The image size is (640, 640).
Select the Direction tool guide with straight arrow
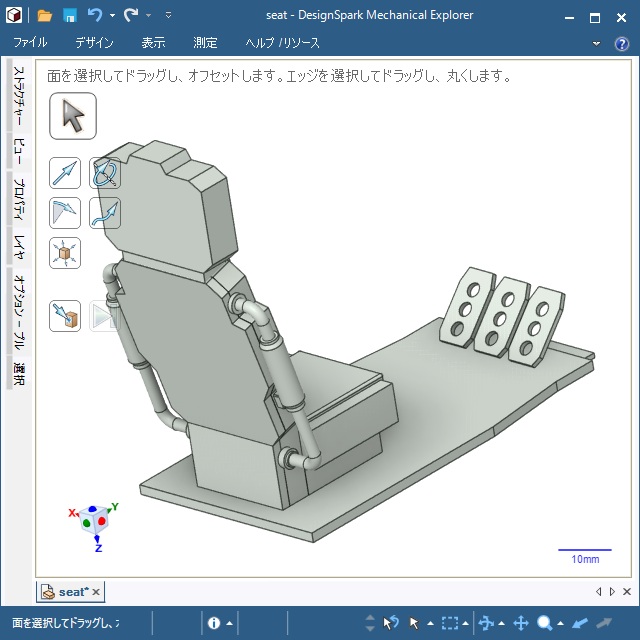coord(65,173)
